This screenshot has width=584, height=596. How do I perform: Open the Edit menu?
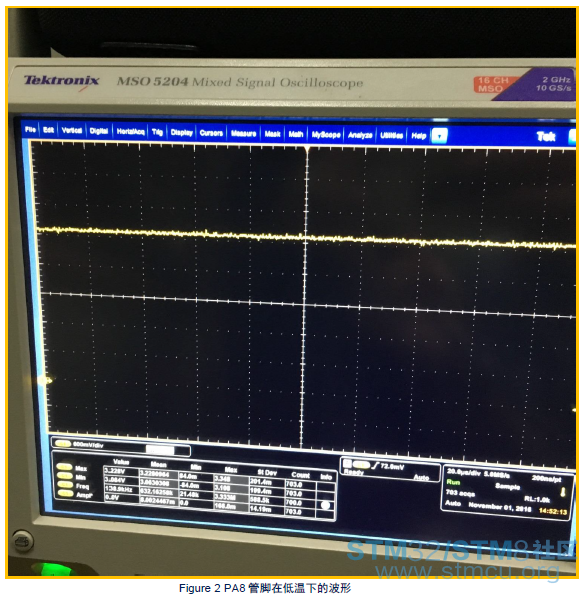tap(48, 130)
